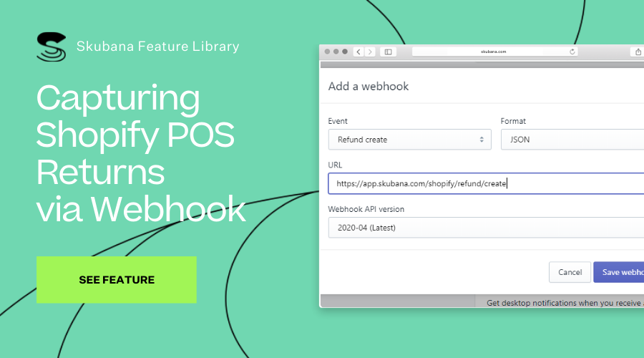Cancel the Add a webhook dialog

[x=570, y=272]
